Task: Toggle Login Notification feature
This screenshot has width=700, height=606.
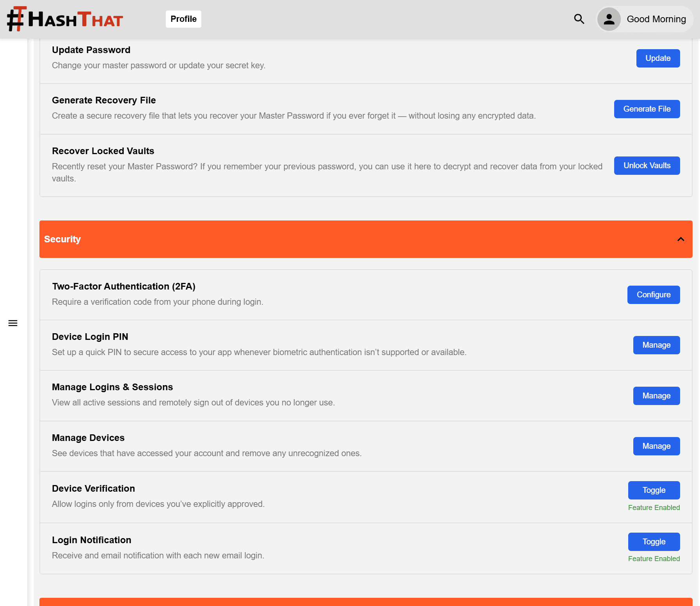Action: pyautogui.click(x=654, y=542)
